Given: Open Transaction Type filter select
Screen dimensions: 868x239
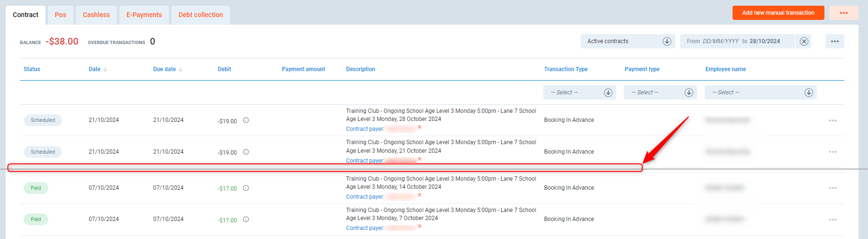Looking at the screenshot, I should [579, 92].
